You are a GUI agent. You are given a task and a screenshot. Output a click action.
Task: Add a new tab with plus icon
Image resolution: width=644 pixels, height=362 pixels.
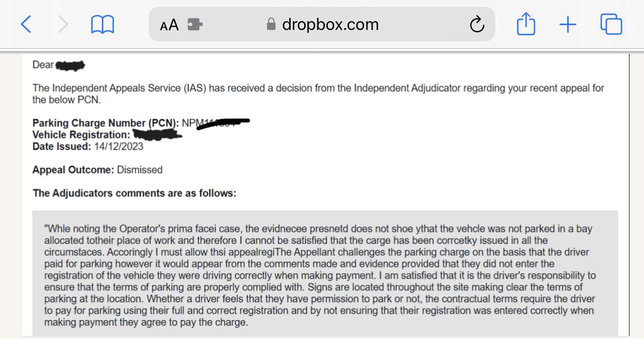pos(568,24)
